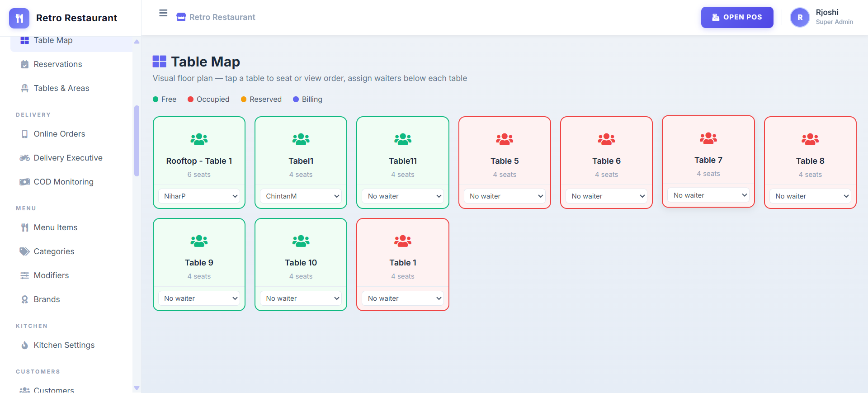Open ChintanM waiter dropdown under Tabel1

(x=301, y=196)
